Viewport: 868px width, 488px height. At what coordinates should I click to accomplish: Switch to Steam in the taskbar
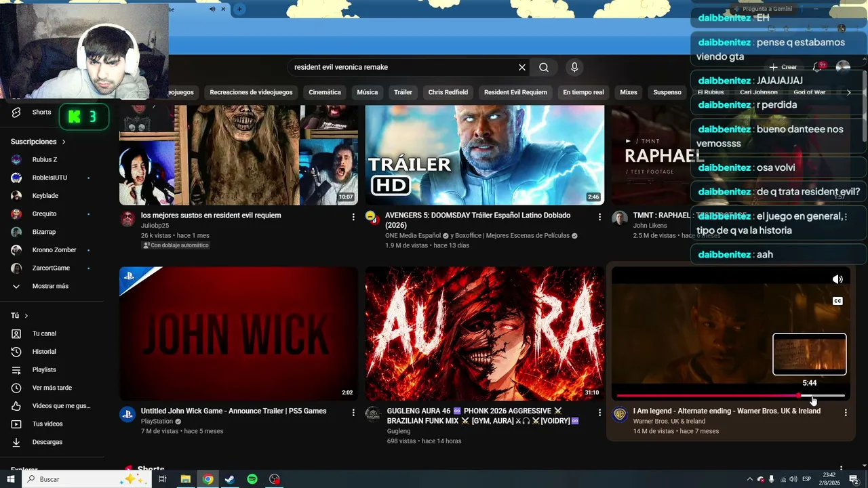point(230,479)
